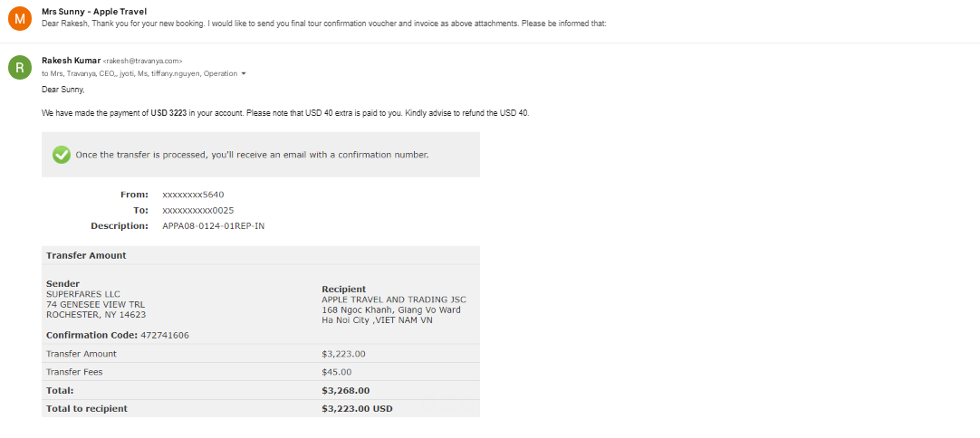
Task: Click the From account xxxxxxxx5640
Action: coord(193,195)
